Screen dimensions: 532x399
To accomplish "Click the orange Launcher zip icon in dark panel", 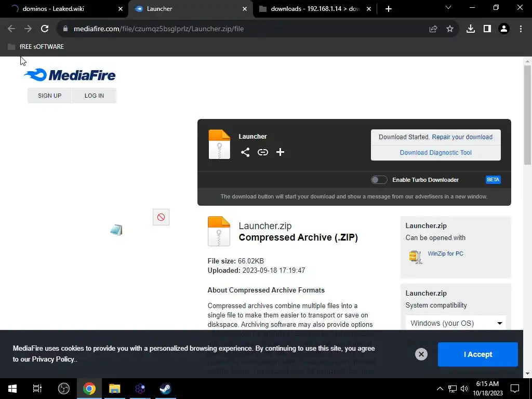I will pos(219,144).
